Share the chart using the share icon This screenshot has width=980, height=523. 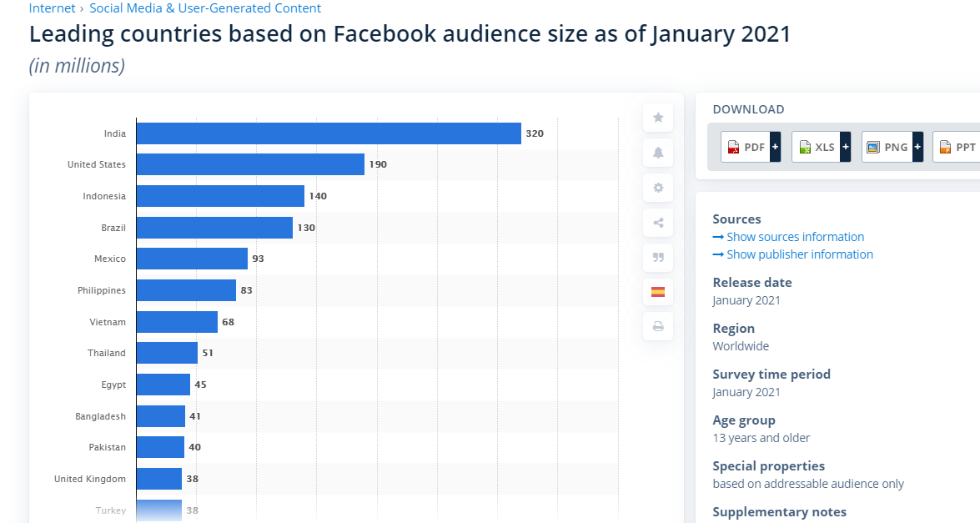657,223
